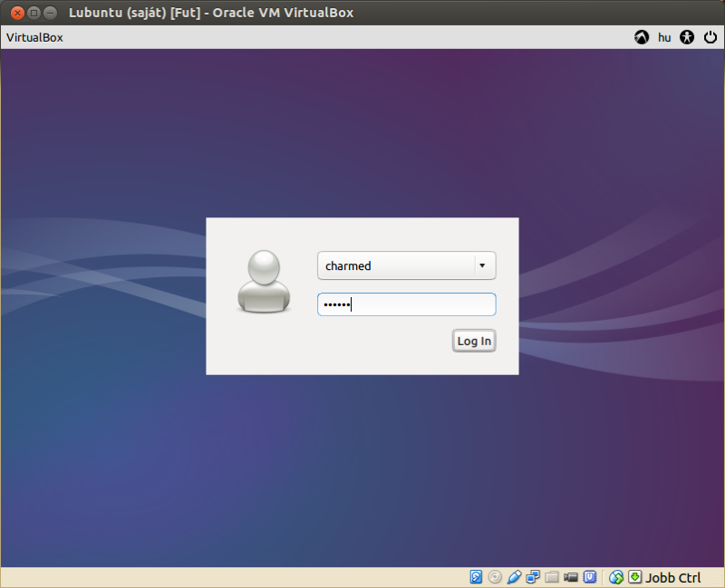
Task: Click the user avatar picture
Action: (x=264, y=282)
